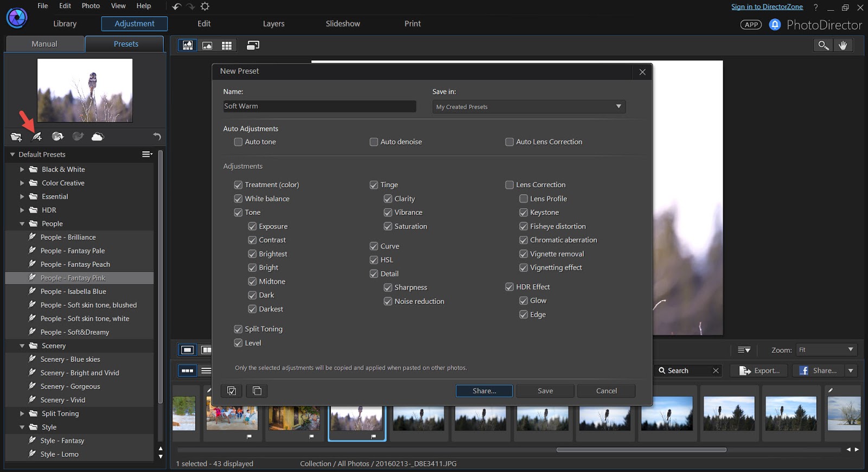Screen dimensions: 868x472
Task: Expand the Split Toning preset folder
Action: click(x=22, y=413)
